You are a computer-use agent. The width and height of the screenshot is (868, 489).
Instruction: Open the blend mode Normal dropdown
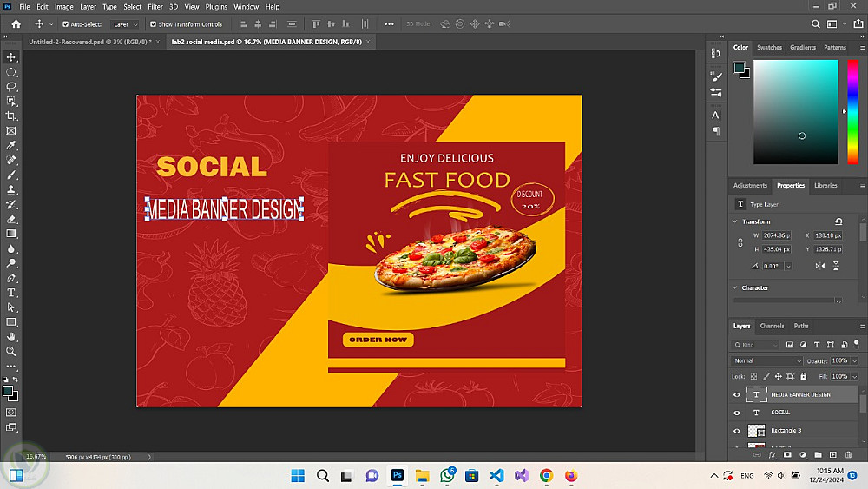767,360
